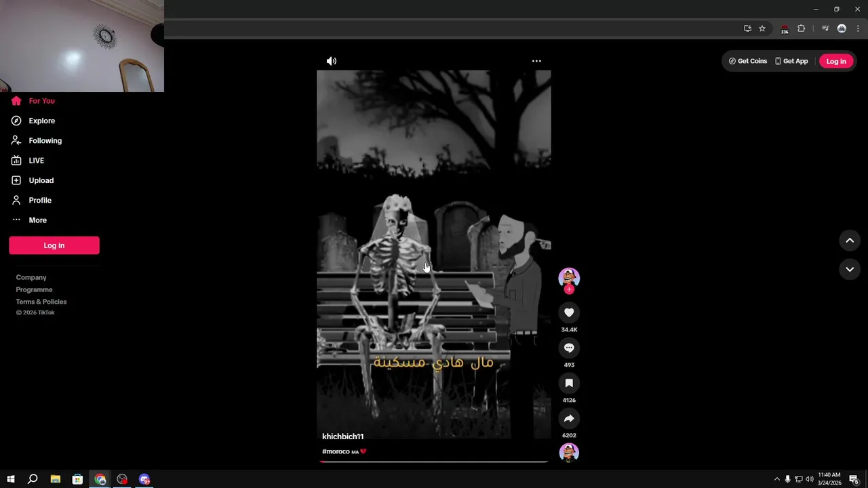Open the Following feed
Image resolution: width=868 pixels, height=488 pixels.
[x=36, y=140]
